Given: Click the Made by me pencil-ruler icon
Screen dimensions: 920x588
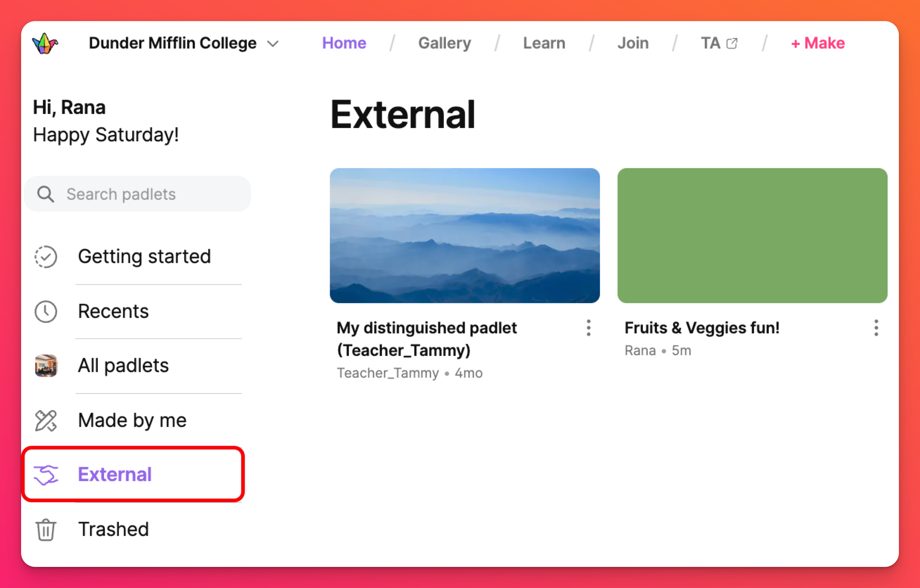Looking at the screenshot, I should pos(45,421).
